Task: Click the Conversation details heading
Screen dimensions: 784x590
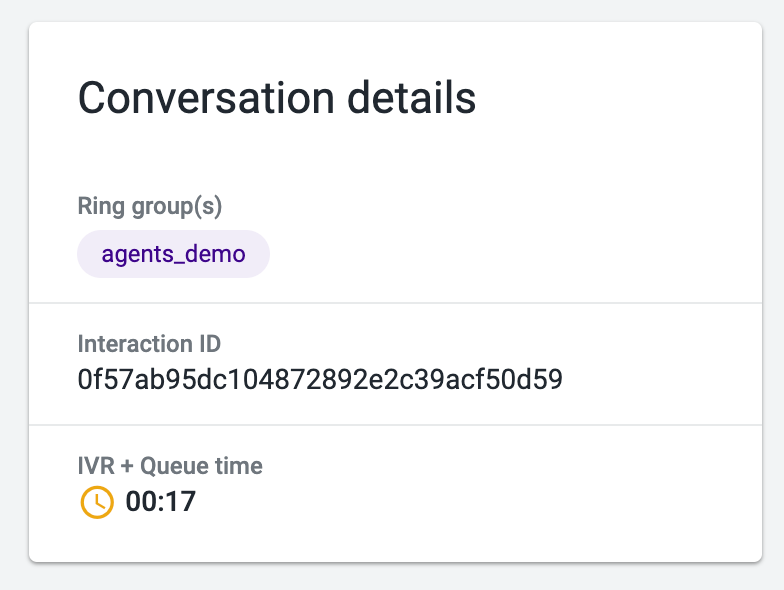Action: click(277, 98)
